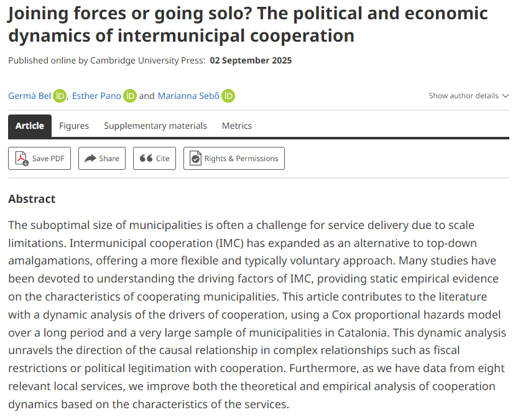Open Esther Pano's ORCID iD icon

coord(129,96)
